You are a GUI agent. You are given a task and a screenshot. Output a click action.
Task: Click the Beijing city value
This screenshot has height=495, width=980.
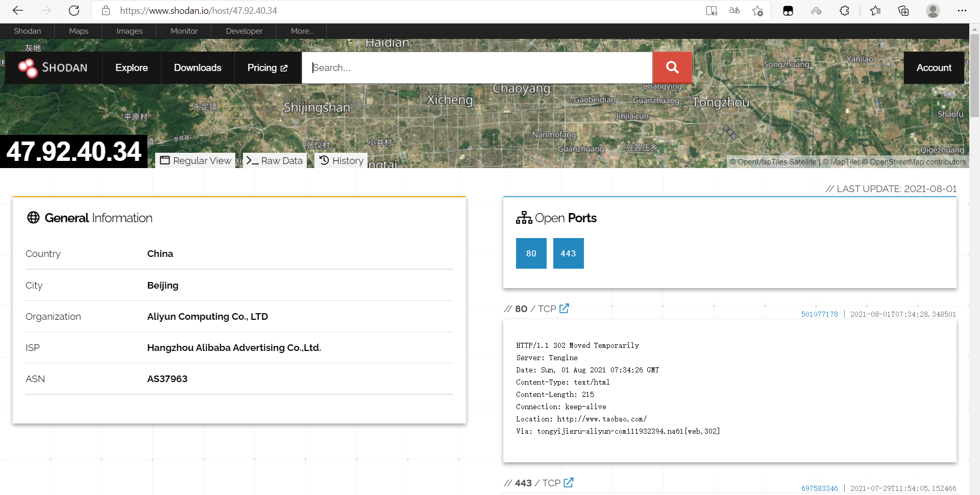(x=163, y=285)
